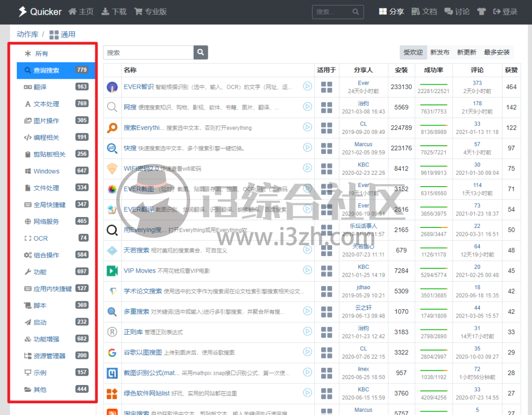
Task: Select the 启动 category
Action: coord(56,322)
